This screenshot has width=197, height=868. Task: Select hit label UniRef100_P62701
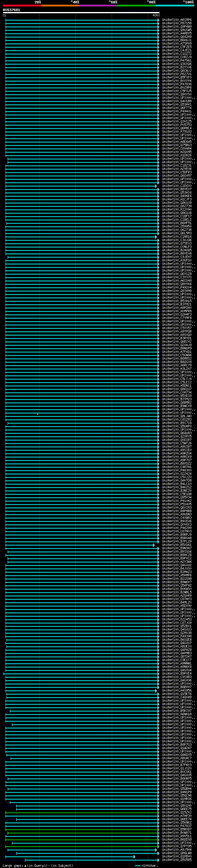tap(177, 74)
